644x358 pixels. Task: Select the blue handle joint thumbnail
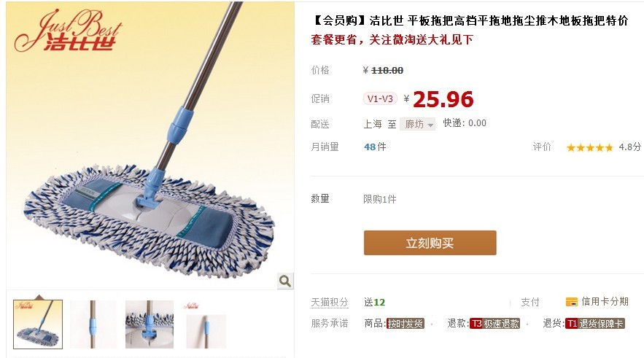click(x=93, y=324)
